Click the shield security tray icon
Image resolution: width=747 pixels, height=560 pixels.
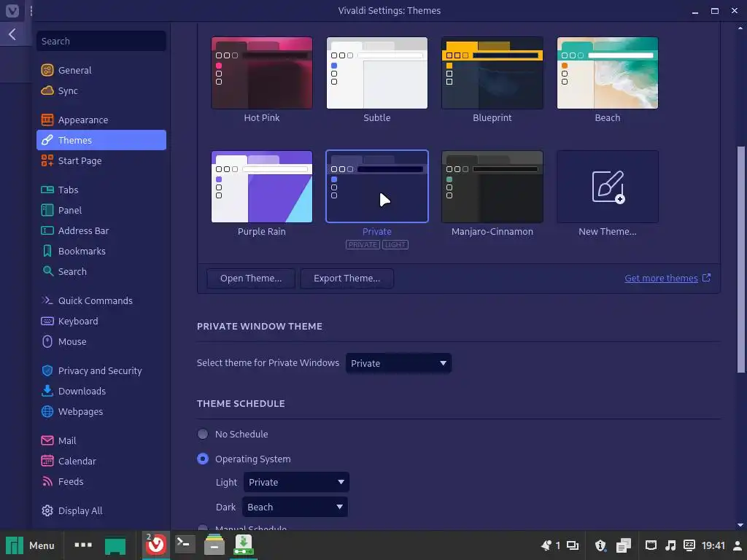pos(600,545)
